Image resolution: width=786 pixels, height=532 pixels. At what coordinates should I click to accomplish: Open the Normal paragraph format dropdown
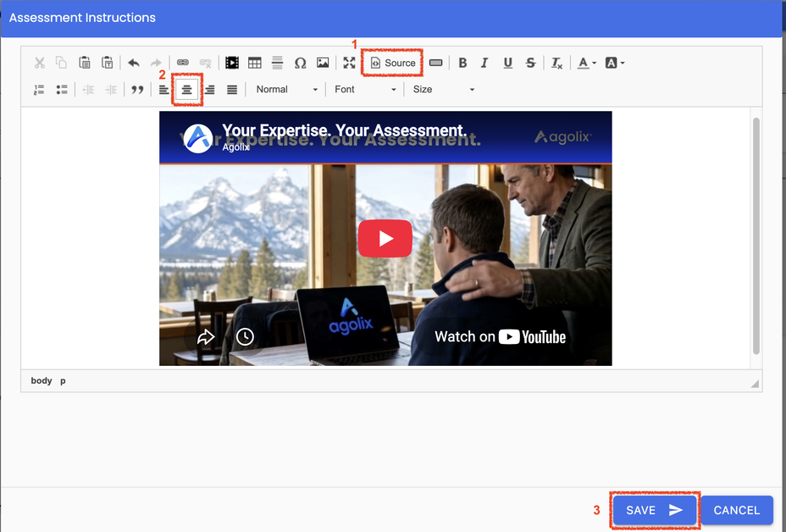pos(286,90)
